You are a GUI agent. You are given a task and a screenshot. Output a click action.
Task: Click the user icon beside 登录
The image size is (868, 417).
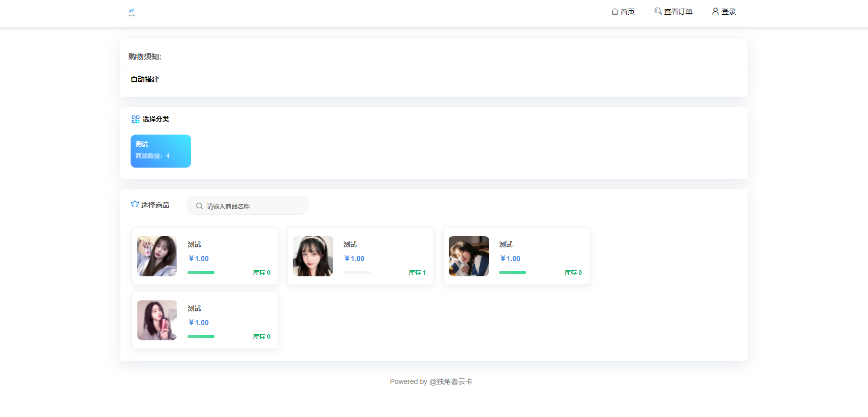coord(715,11)
